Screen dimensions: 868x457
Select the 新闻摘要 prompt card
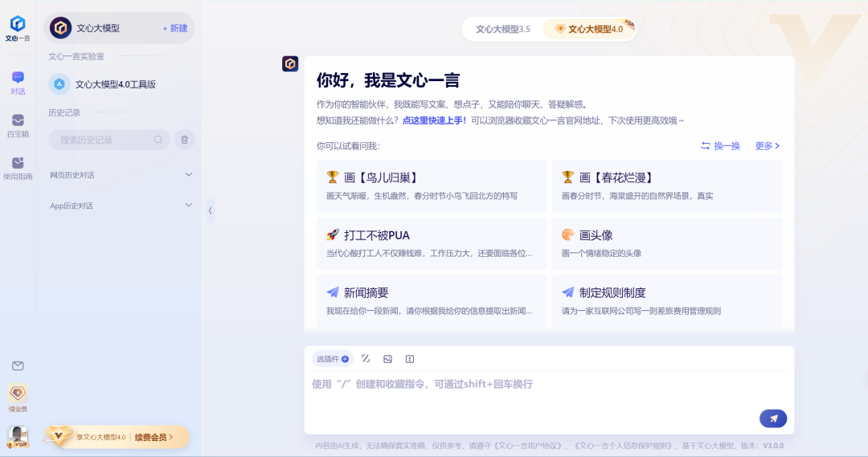click(x=432, y=301)
